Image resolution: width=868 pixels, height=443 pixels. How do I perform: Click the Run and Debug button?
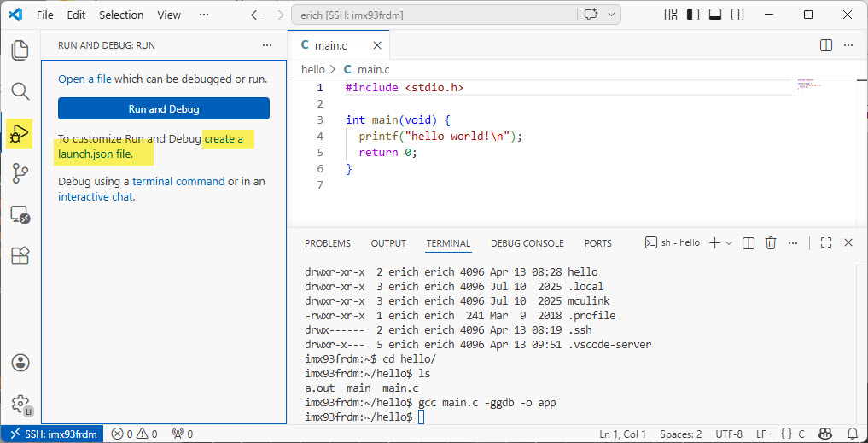(164, 109)
